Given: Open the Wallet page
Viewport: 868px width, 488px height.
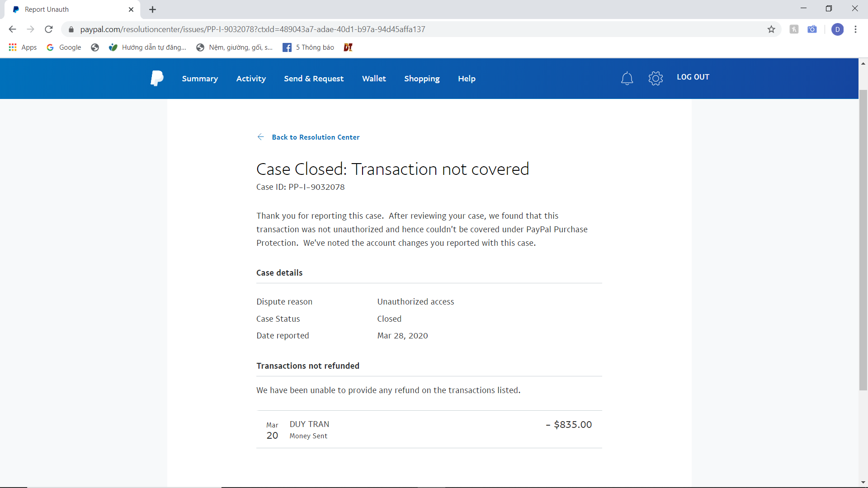Looking at the screenshot, I should 374,79.
